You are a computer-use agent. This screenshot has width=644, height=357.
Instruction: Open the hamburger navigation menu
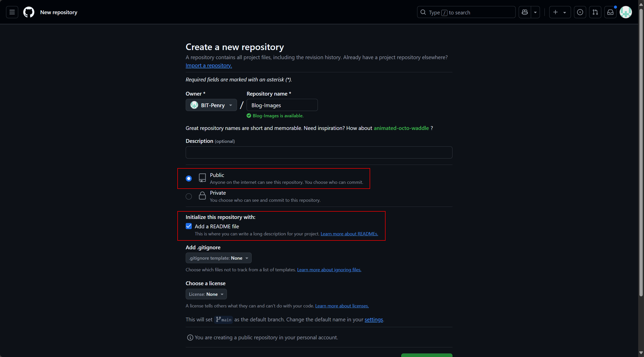coord(12,12)
